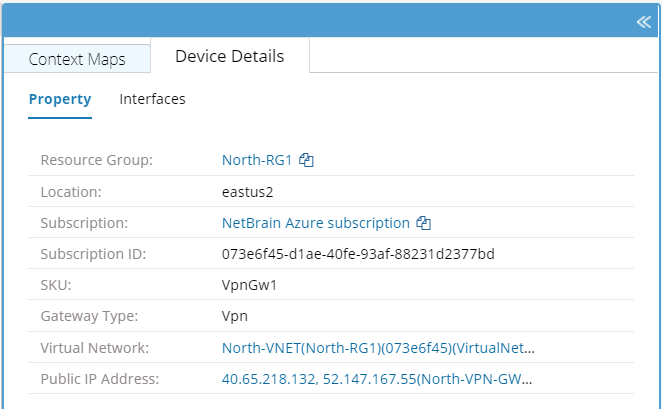Click the Vpn gateway type value
Image resolution: width=662 pixels, height=409 pixels.
tap(235, 317)
